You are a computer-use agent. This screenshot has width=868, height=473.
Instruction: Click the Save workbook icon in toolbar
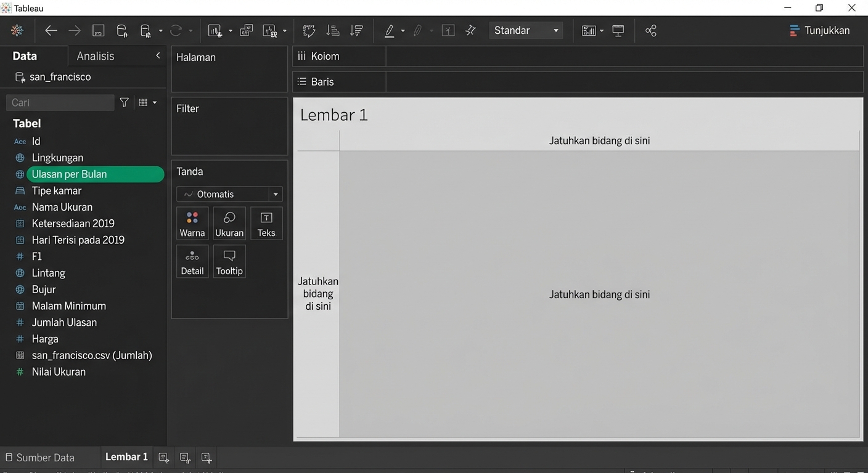98,31
